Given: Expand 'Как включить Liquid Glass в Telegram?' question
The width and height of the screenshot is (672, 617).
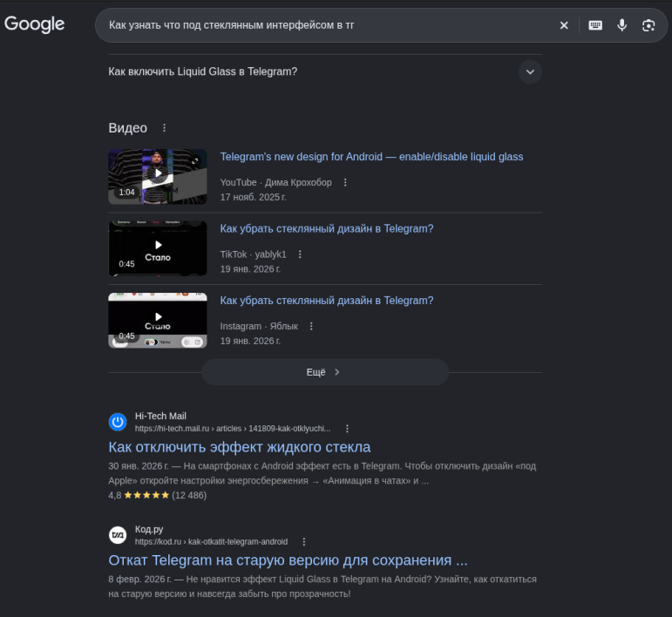Looking at the screenshot, I should pyautogui.click(x=325, y=71).
